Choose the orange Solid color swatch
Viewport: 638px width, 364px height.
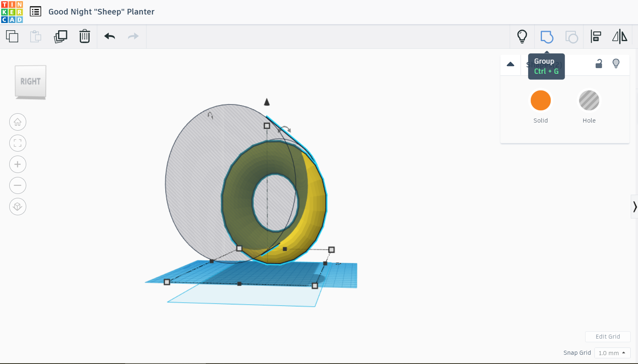click(541, 100)
